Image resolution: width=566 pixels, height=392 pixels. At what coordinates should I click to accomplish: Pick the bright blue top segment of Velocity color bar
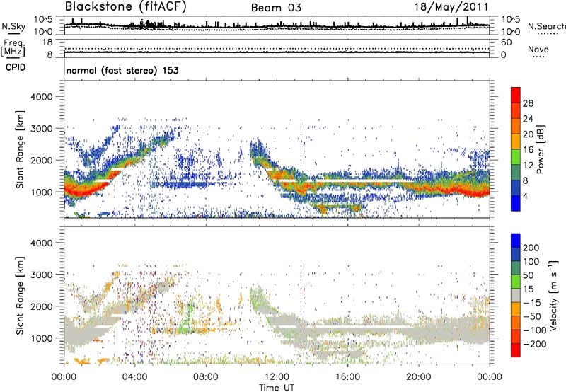tap(516, 241)
